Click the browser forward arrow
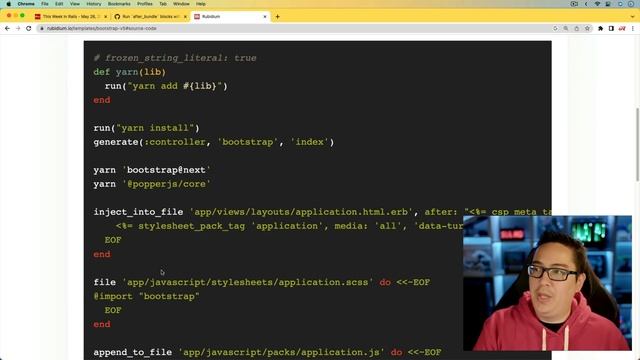This screenshot has height=360, width=640. (x=18, y=28)
